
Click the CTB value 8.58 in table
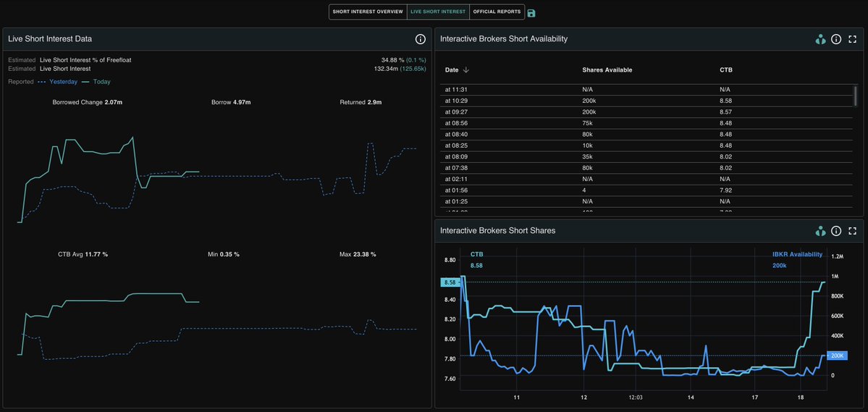[x=725, y=101]
